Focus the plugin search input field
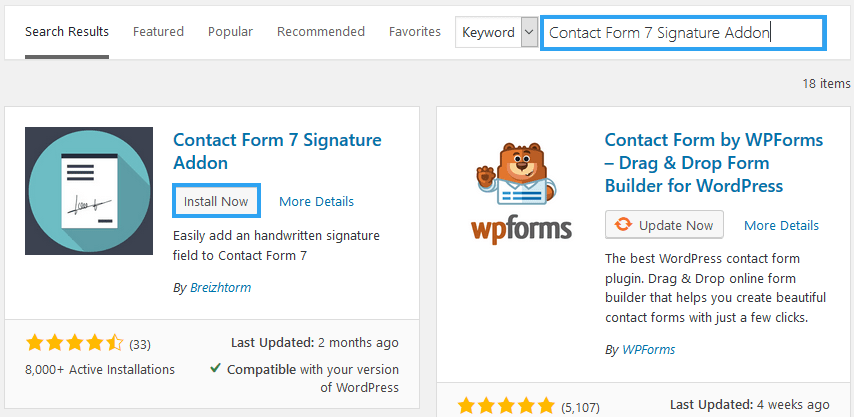The height and width of the screenshot is (417, 854). click(684, 33)
